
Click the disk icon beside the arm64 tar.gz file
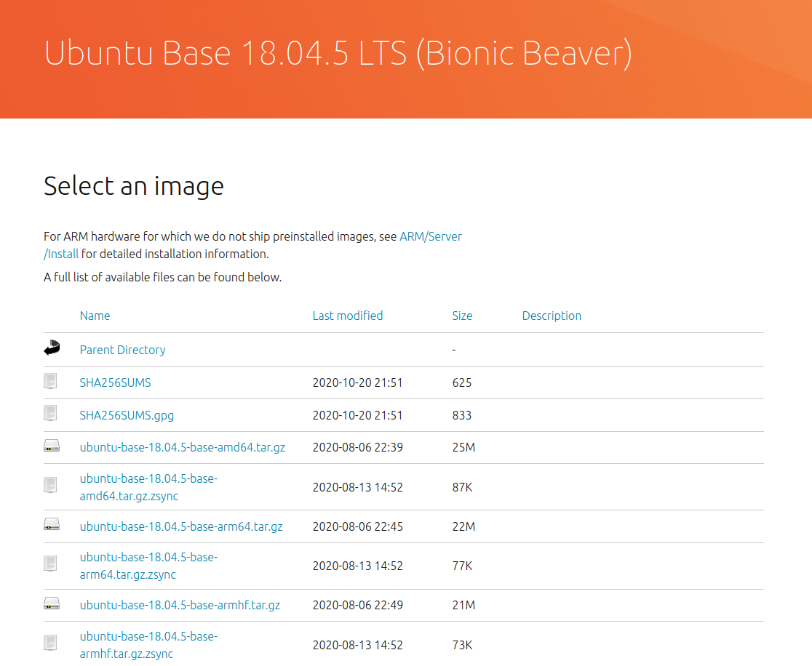50,525
